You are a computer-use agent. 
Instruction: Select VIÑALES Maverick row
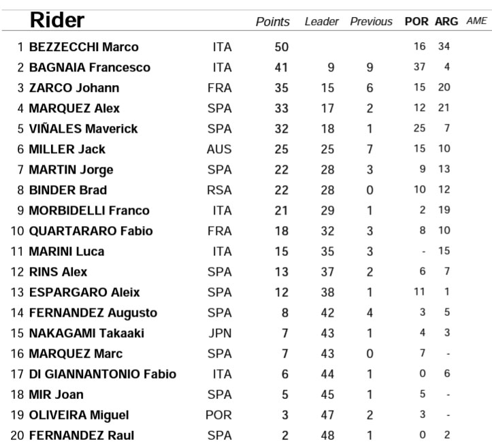pyautogui.click(x=83, y=129)
